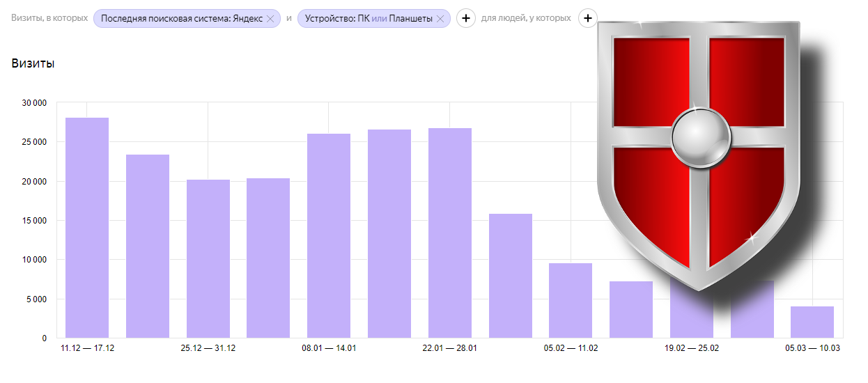Viewport: 868px width, 383px height.
Task: Select the bar for 05.02 — 11.02
Action: [x=571, y=300]
